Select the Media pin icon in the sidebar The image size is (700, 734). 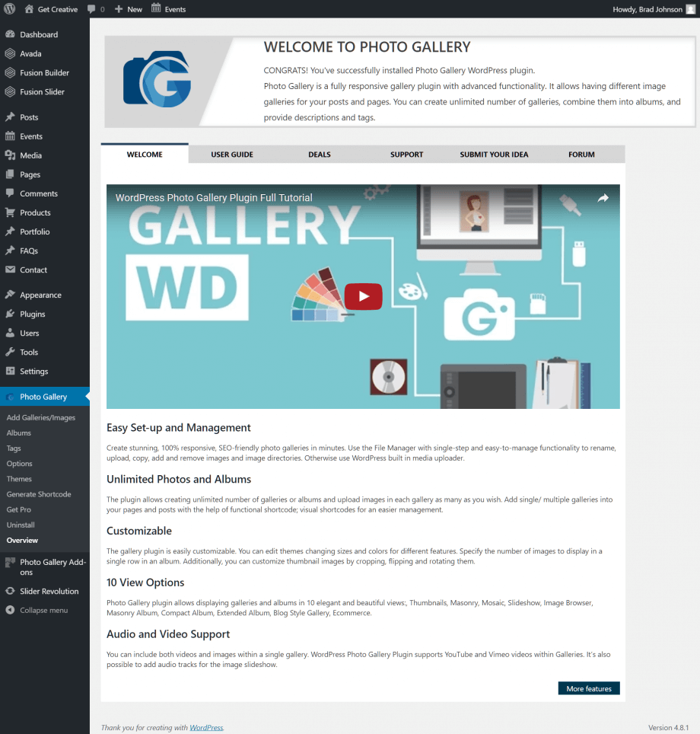[10, 155]
